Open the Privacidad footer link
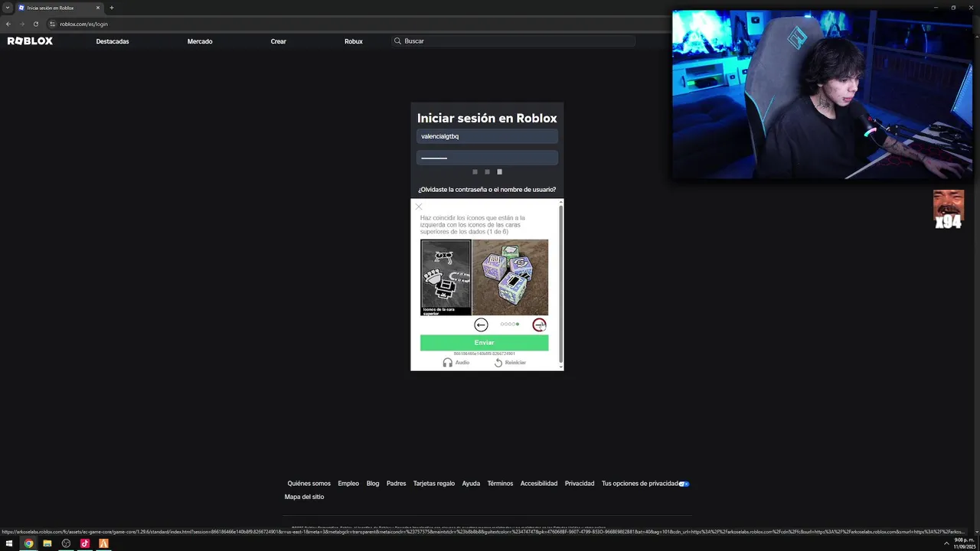 (x=580, y=484)
